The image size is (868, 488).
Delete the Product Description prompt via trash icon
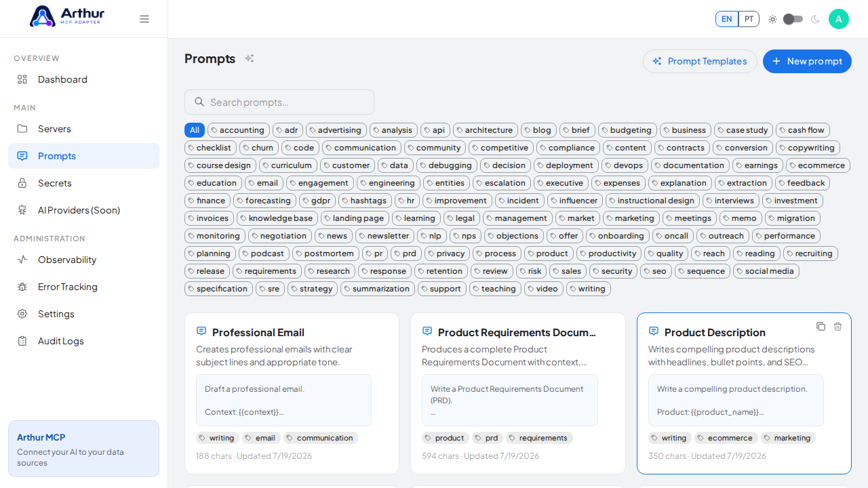click(837, 326)
